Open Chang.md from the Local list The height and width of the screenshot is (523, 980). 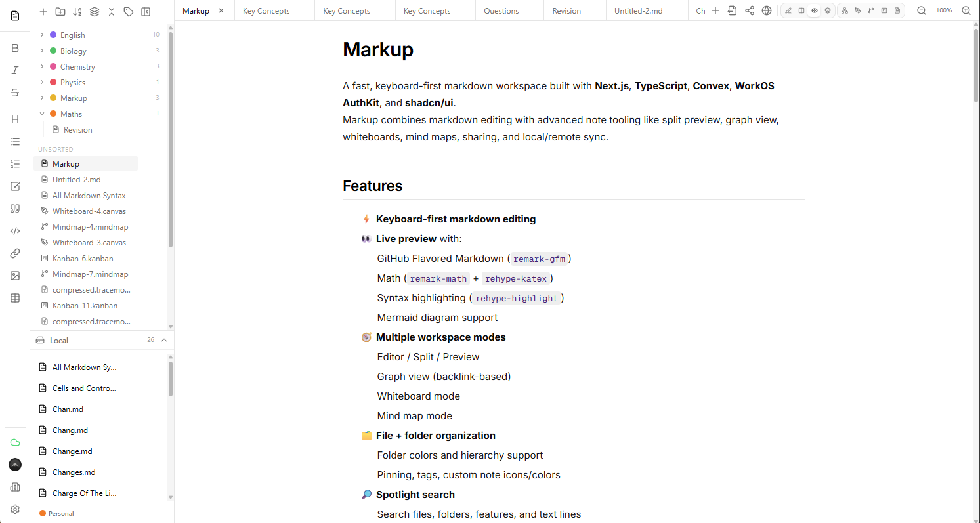pyautogui.click(x=70, y=430)
